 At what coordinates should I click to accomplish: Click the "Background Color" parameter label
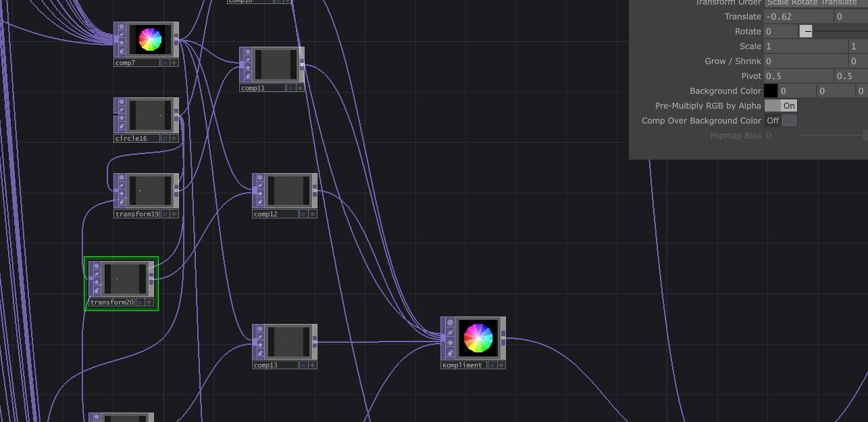[725, 91]
